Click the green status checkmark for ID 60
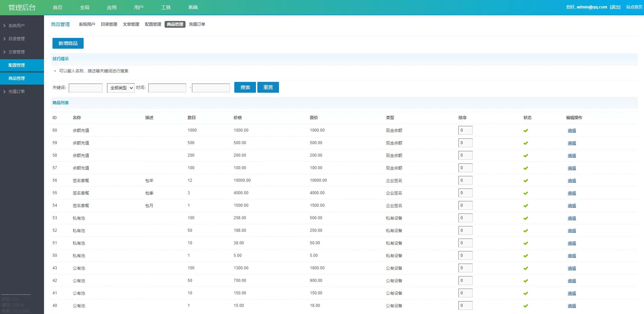 525,131
